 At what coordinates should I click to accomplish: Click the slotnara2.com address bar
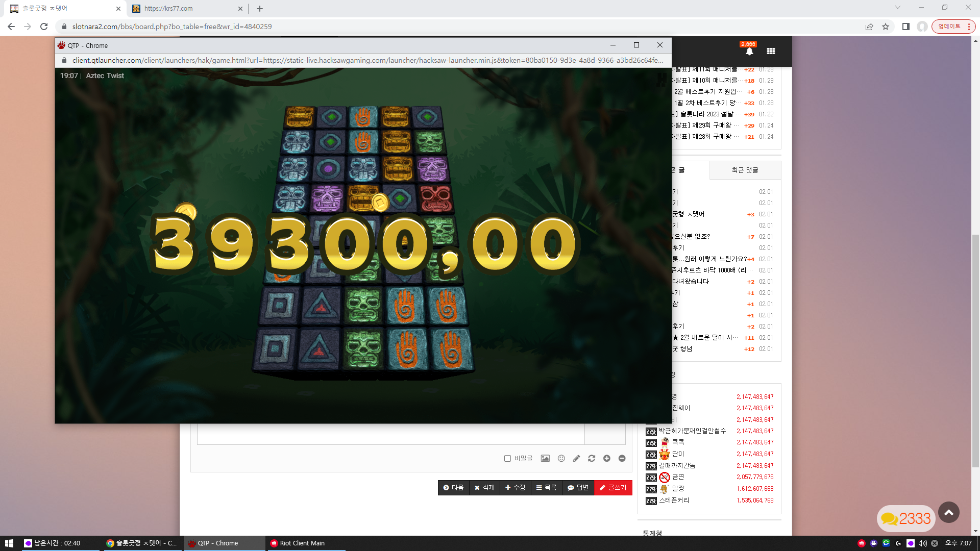click(459, 27)
